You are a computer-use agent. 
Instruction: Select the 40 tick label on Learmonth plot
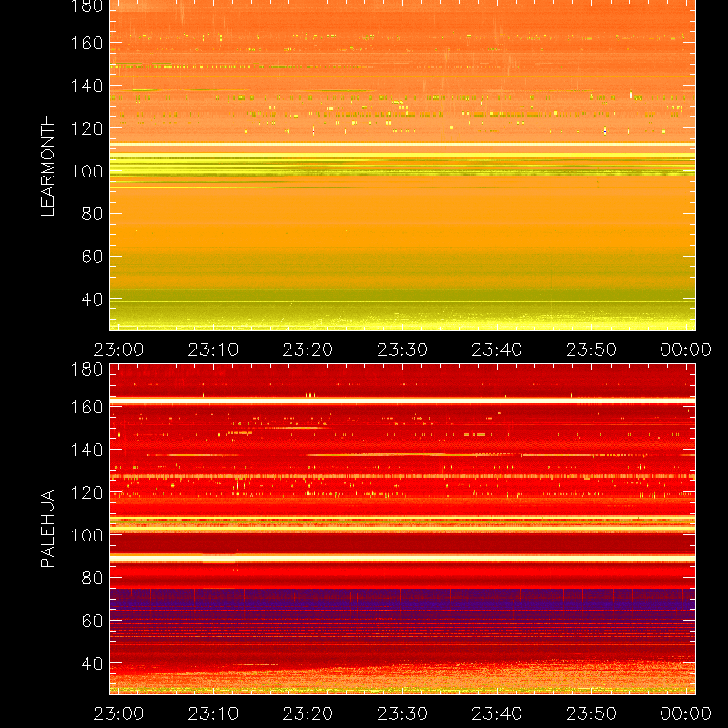(x=92, y=299)
